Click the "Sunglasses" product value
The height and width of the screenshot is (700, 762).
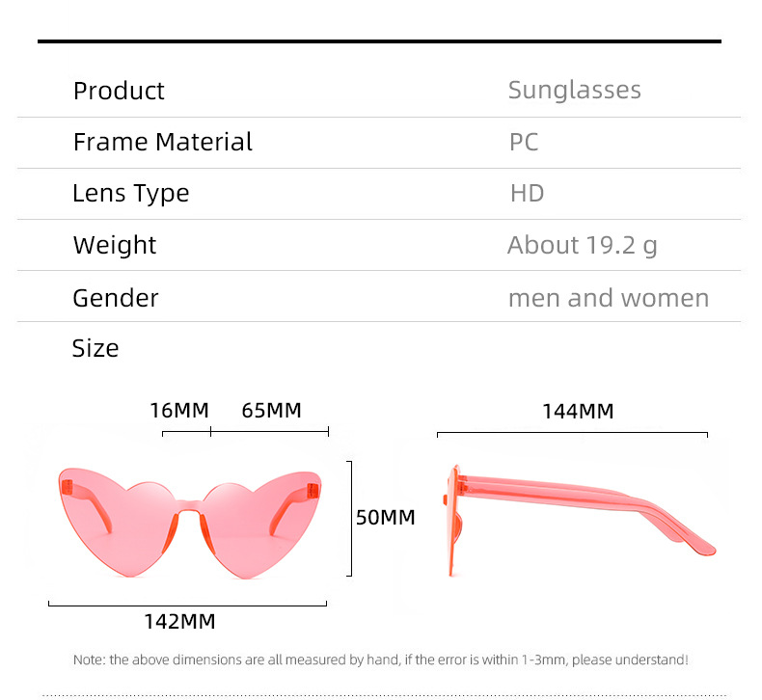[574, 91]
